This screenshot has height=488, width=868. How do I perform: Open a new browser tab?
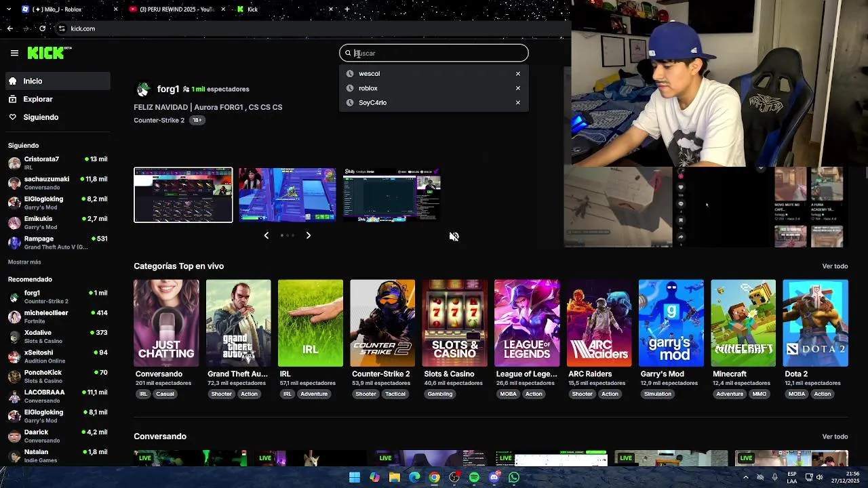tap(347, 9)
